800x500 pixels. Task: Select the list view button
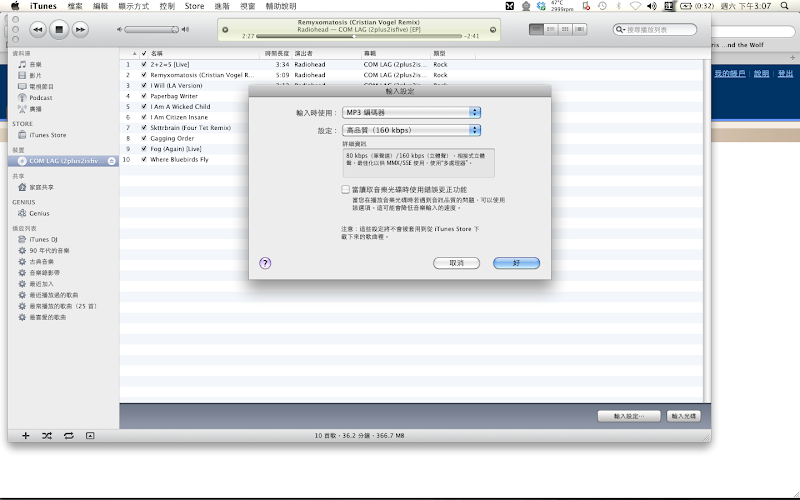536,30
